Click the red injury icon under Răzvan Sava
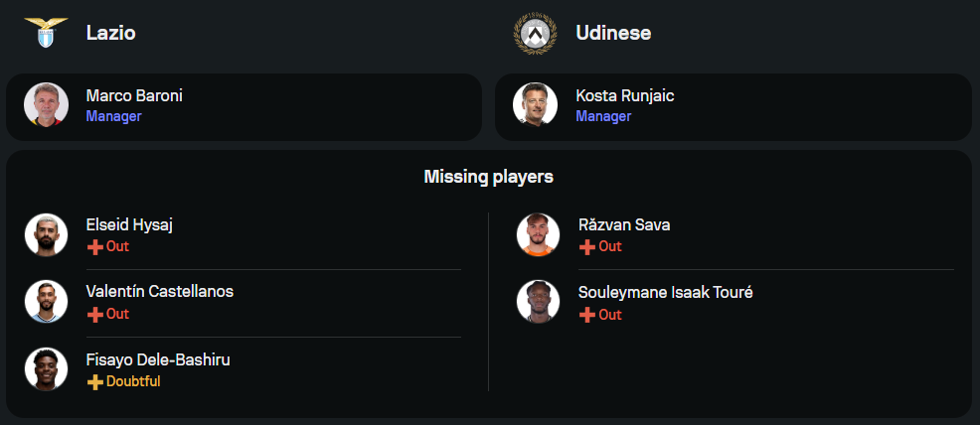 point(587,247)
